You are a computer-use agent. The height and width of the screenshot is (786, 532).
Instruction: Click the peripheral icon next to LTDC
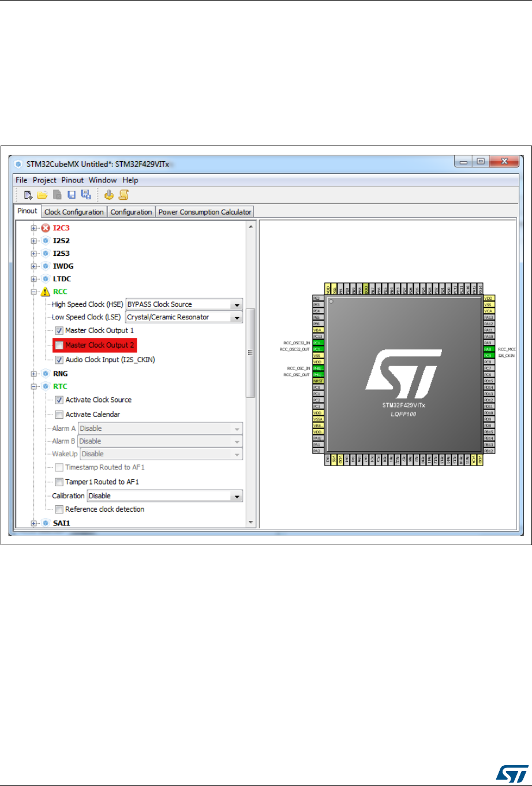tap(46, 279)
